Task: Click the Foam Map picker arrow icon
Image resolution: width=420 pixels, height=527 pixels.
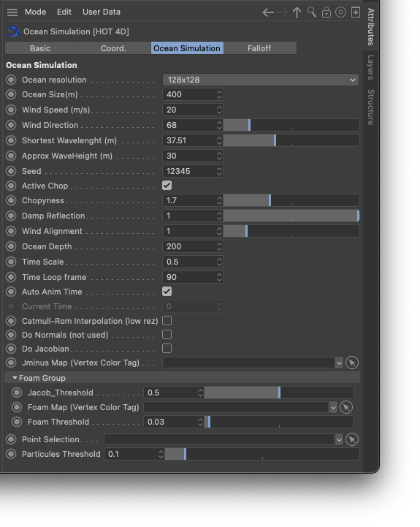Action: [x=346, y=407]
